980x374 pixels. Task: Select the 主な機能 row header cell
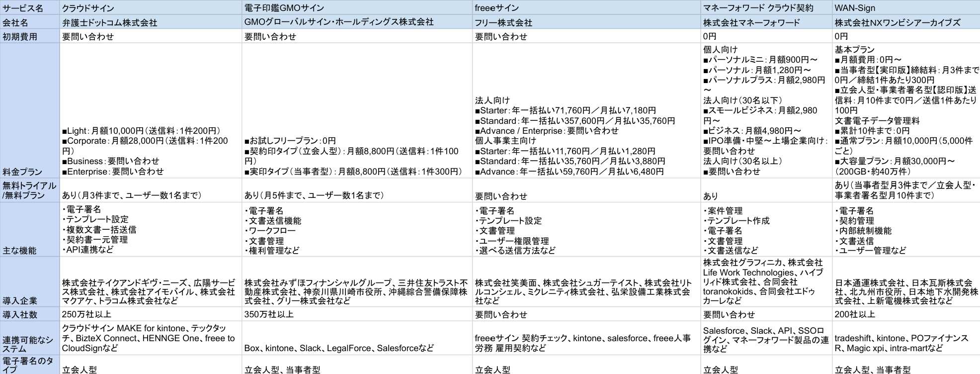[30, 229]
